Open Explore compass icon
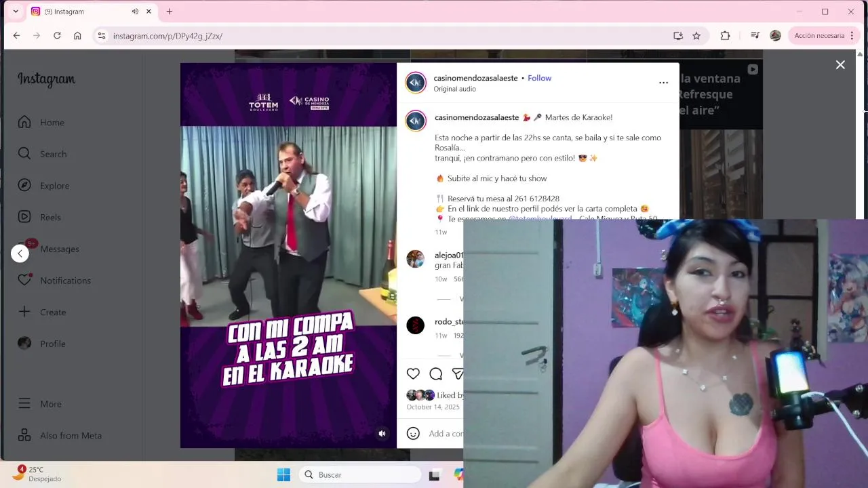 pyautogui.click(x=24, y=185)
